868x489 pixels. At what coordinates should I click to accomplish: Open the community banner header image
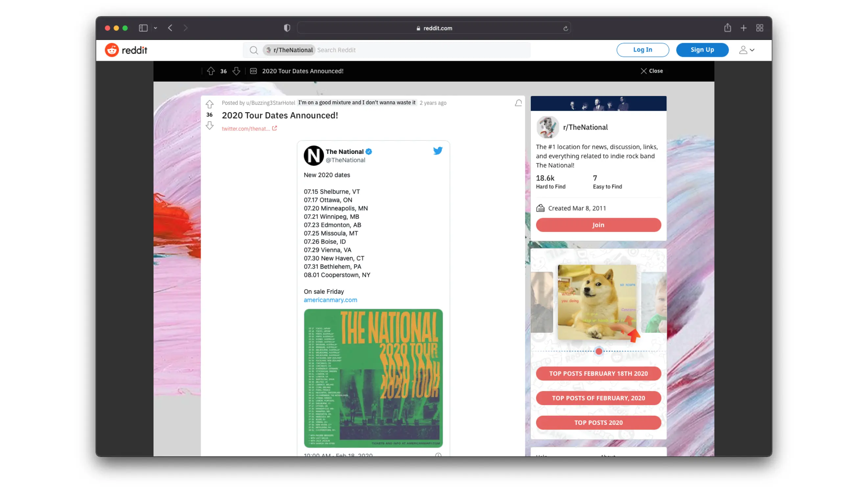598,104
